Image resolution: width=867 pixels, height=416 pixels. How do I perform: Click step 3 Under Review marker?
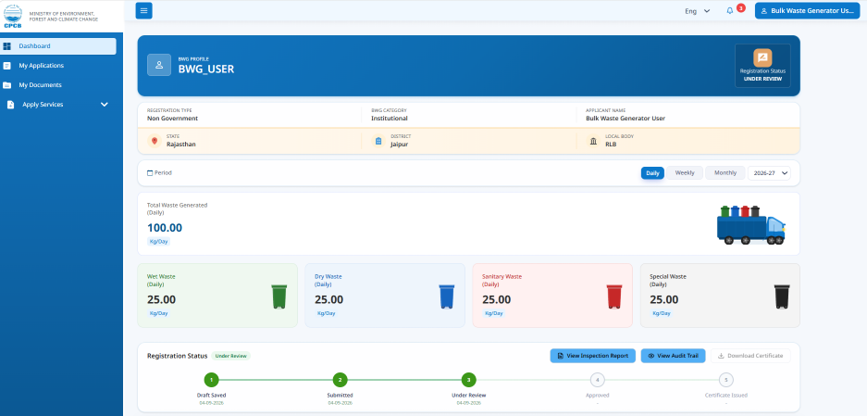pyautogui.click(x=469, y=380)
